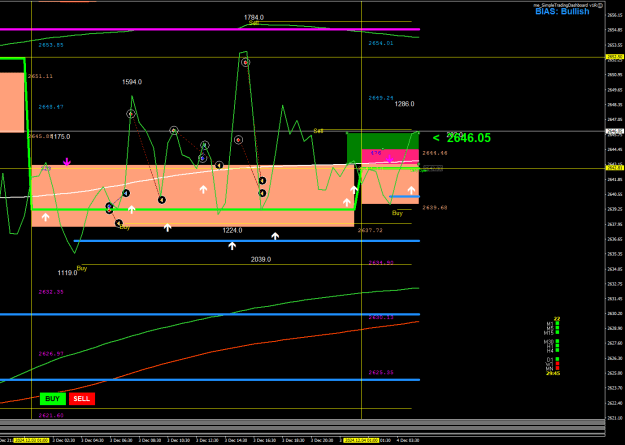Click the red W1 timeframe trend square

tap(557, 363)
